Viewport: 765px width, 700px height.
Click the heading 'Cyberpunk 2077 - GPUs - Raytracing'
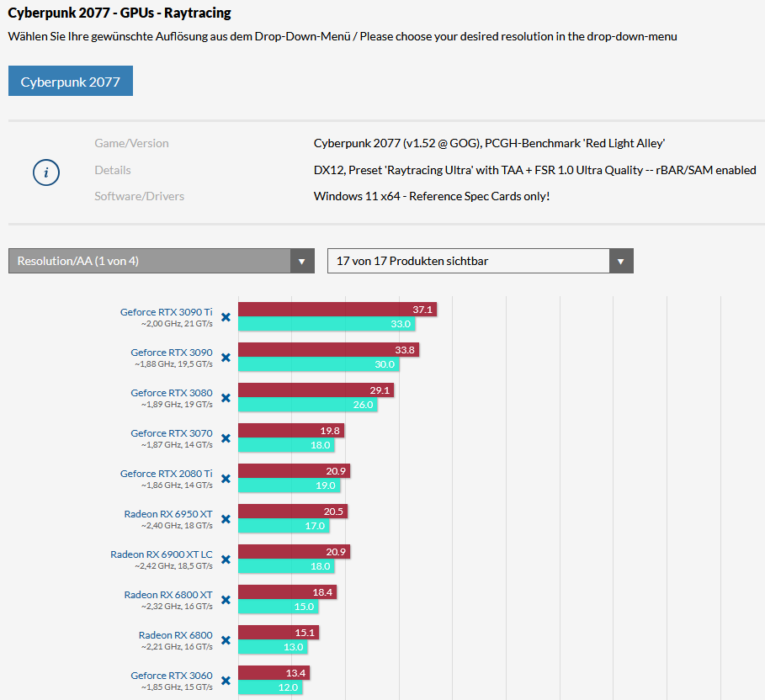(120, 13)
